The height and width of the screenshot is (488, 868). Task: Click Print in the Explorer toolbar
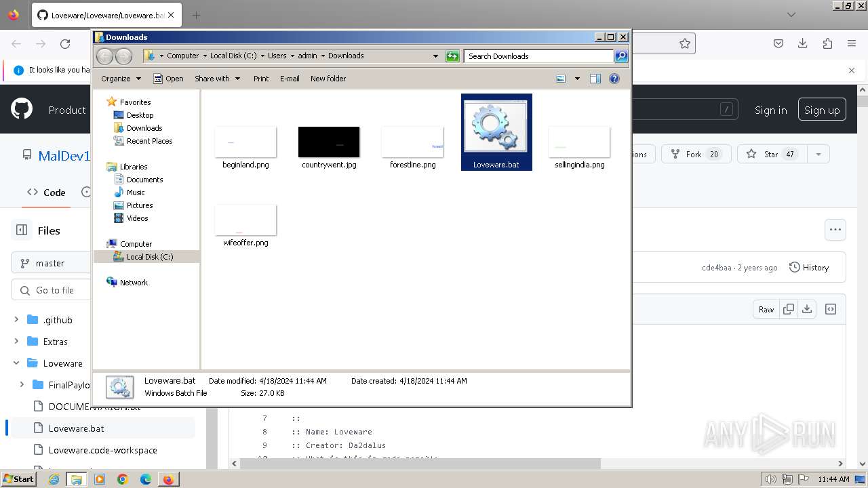click(261, 79)
